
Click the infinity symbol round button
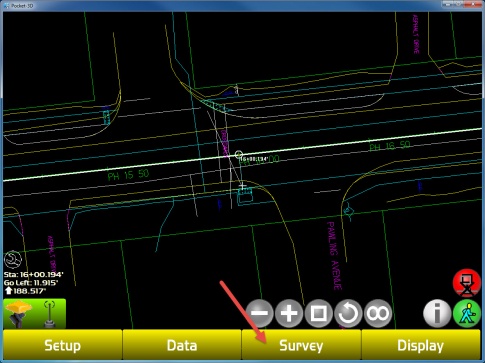377,313
